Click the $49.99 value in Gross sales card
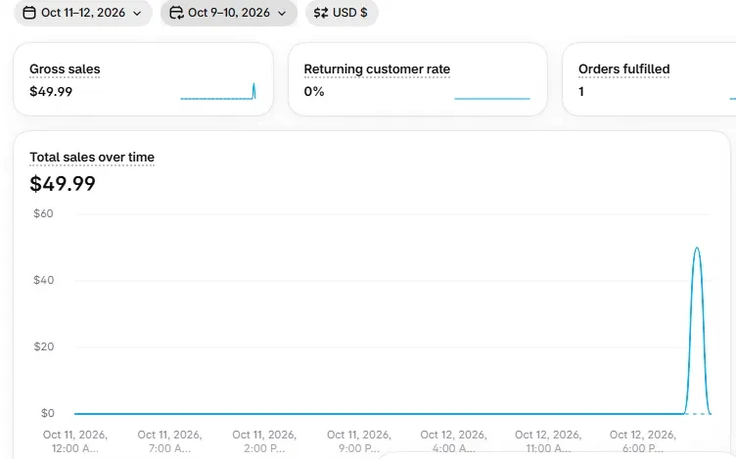The height and width of the screenshot is (459, 736). point(51,92)
